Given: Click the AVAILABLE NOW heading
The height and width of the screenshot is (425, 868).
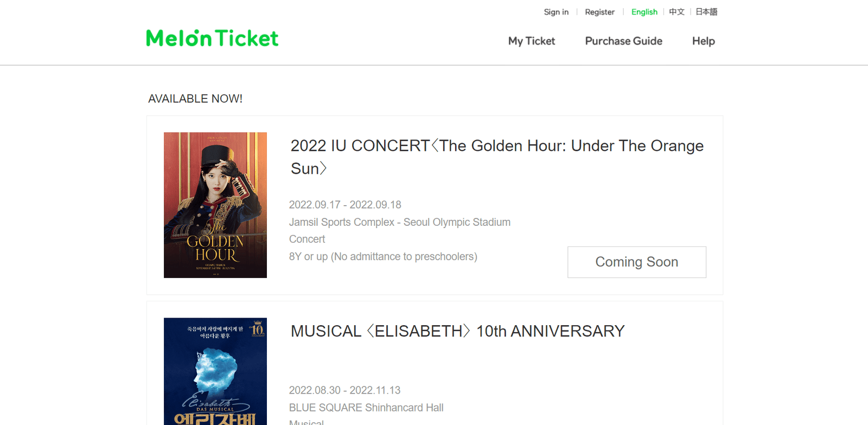Looking at the screenshot, I should click(x=195, y=98).
